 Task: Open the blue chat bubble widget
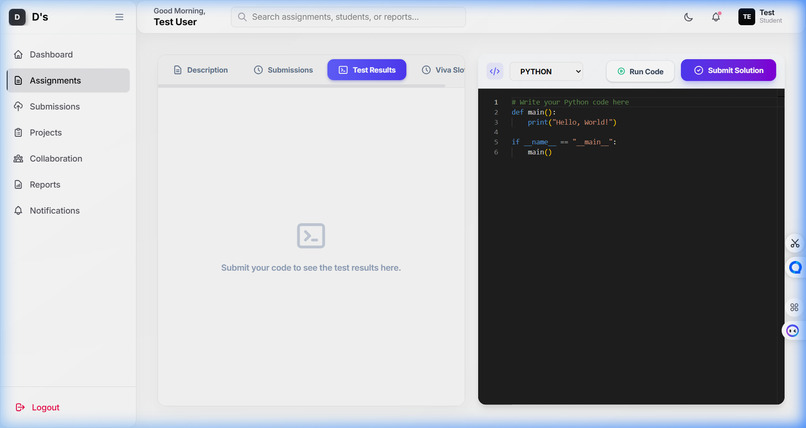coord(795,268)
